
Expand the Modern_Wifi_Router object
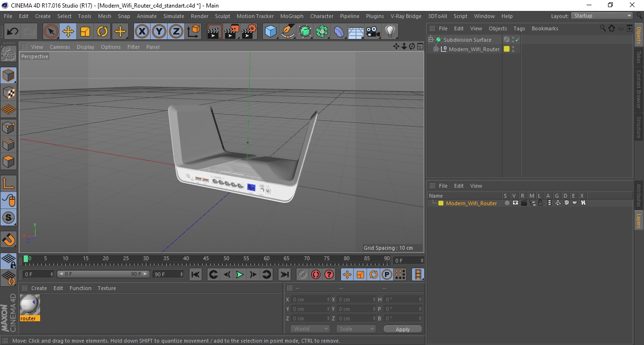(x=436, y=49)
